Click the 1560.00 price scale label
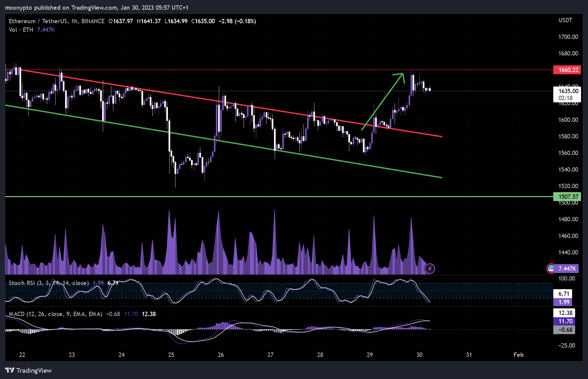 coord(568,153)
